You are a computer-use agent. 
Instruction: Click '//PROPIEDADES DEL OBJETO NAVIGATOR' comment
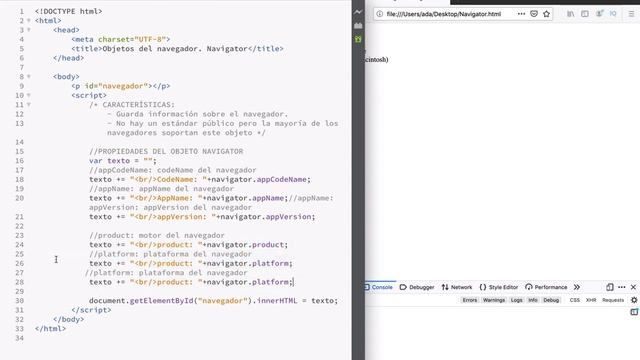tap(166, 151)
